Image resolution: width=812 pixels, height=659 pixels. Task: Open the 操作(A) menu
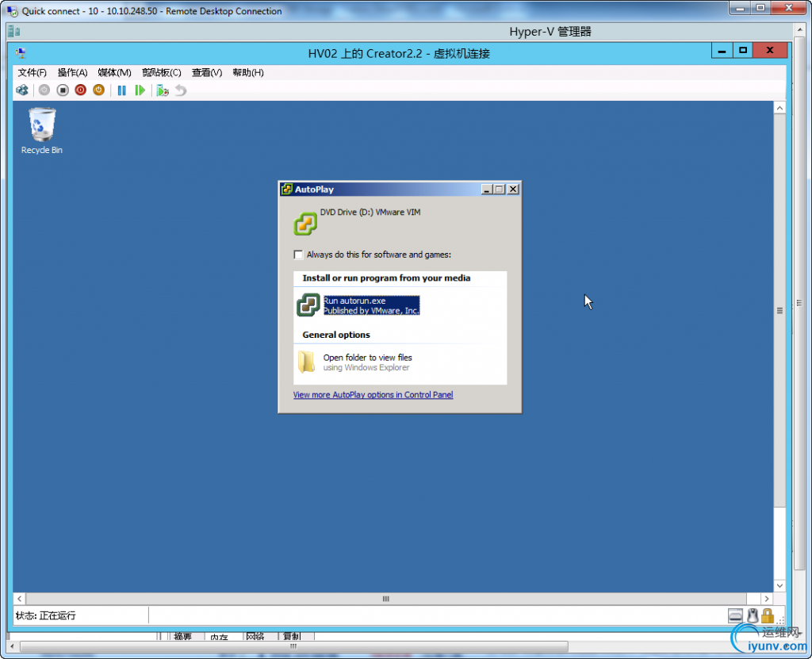(x=72, y=72)
